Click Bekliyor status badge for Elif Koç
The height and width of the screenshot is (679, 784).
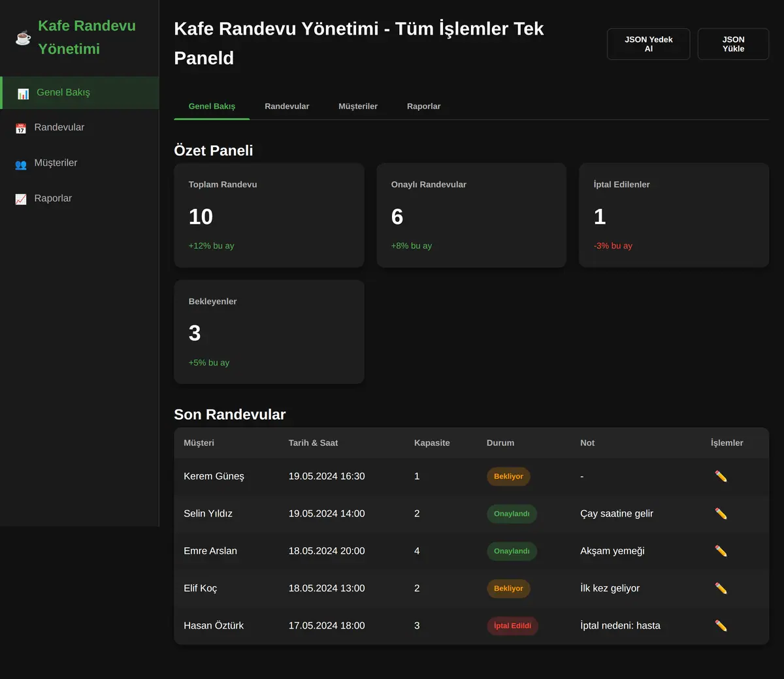pos(508,588)
